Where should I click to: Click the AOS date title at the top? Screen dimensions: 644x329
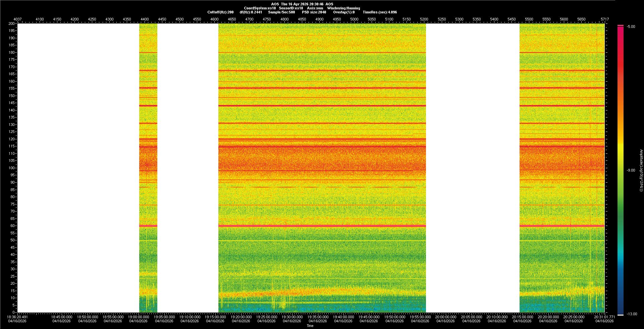[x=302, y=4]
